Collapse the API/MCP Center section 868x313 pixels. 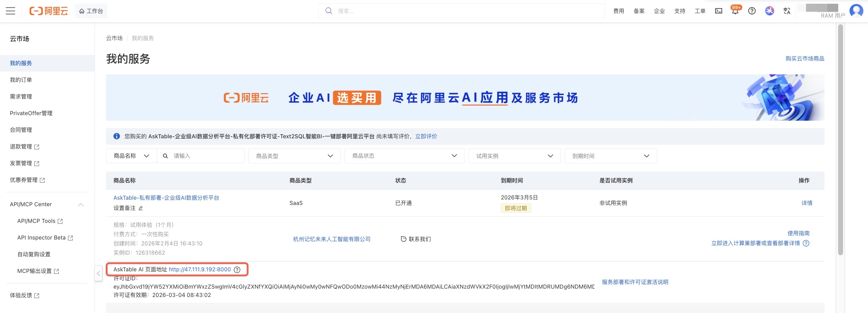tap(80, 204)
